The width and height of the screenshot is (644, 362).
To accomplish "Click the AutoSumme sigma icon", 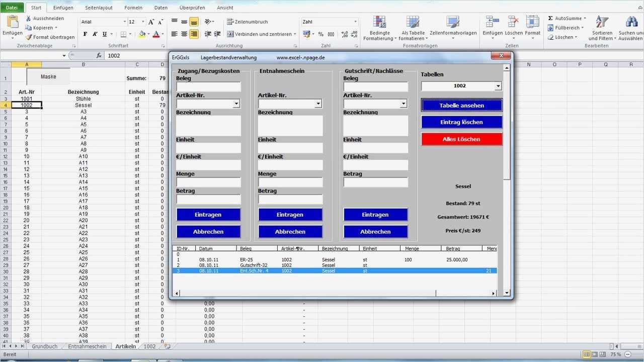I will click(x=550, y=19).
